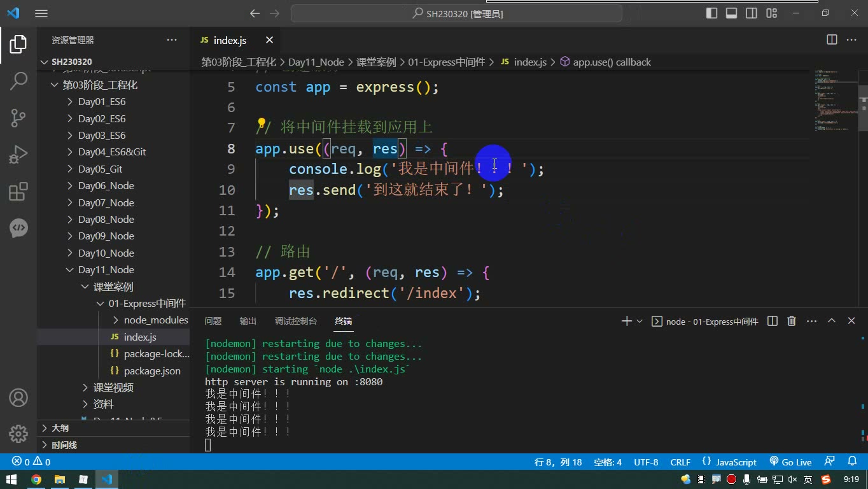Expand the Day06_Node folder
This screenshot has width=868, height=489.
click(x=106, y=186)
